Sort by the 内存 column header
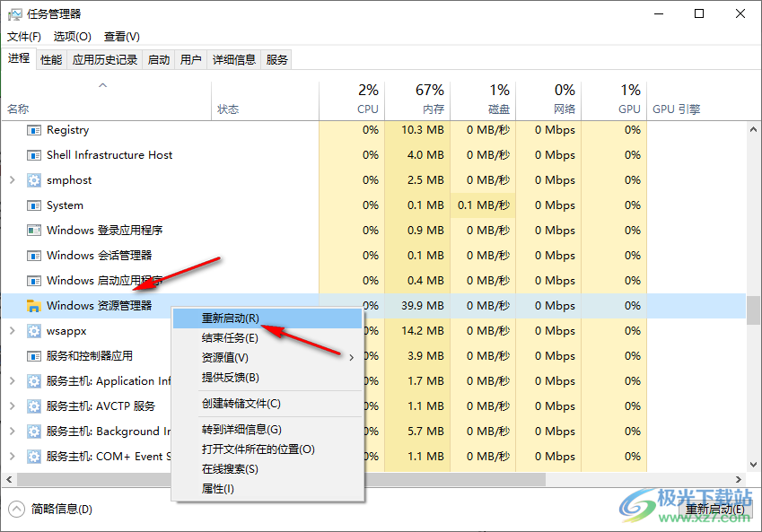 (x=417, y=101)
